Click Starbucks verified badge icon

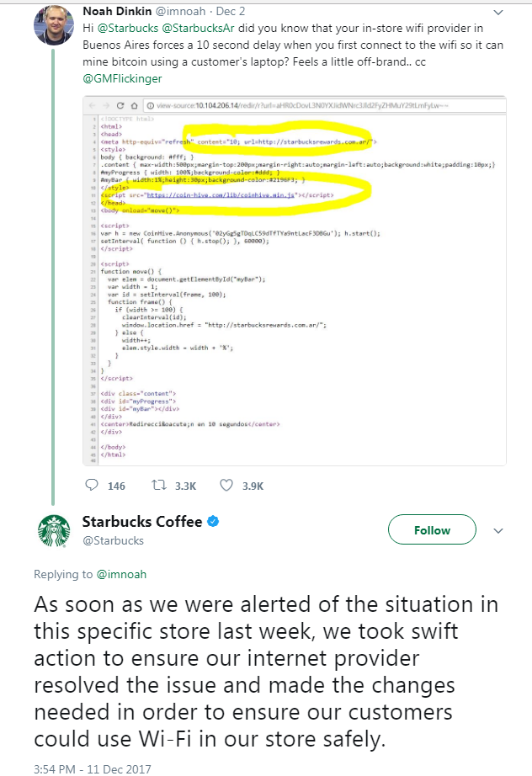coord(214,522)
